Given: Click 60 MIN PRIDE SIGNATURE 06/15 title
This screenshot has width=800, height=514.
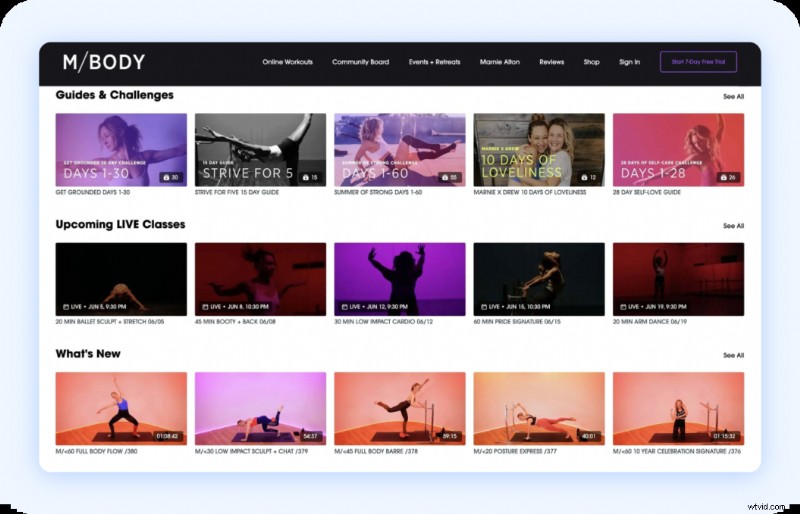Looking at the screenshot, I should [517, 322].
